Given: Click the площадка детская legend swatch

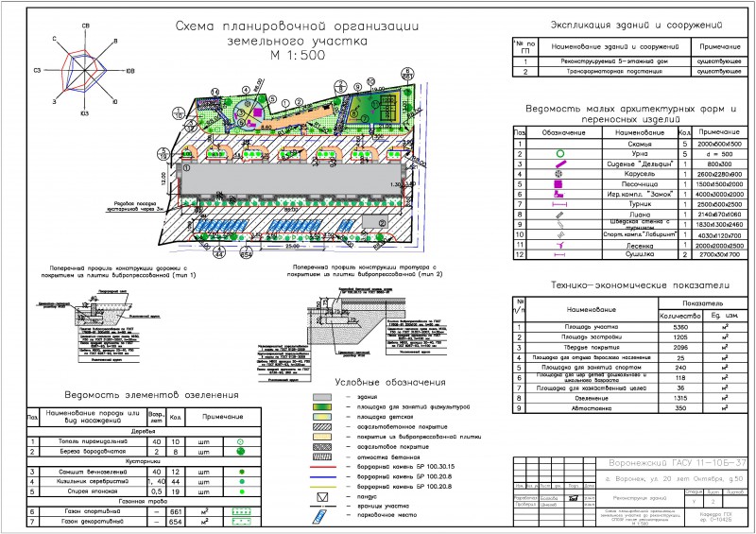Looking at the screenshot, I should pos(322,417).
